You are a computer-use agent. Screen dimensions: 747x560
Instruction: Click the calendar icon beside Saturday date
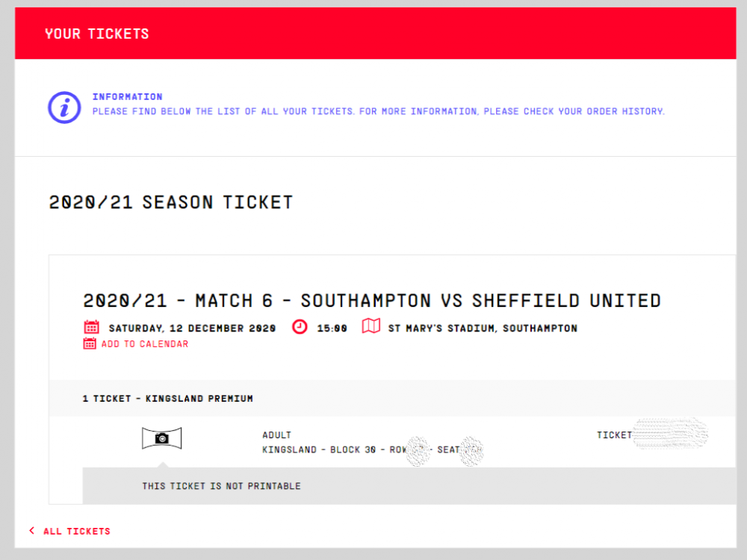click(91, 327)
